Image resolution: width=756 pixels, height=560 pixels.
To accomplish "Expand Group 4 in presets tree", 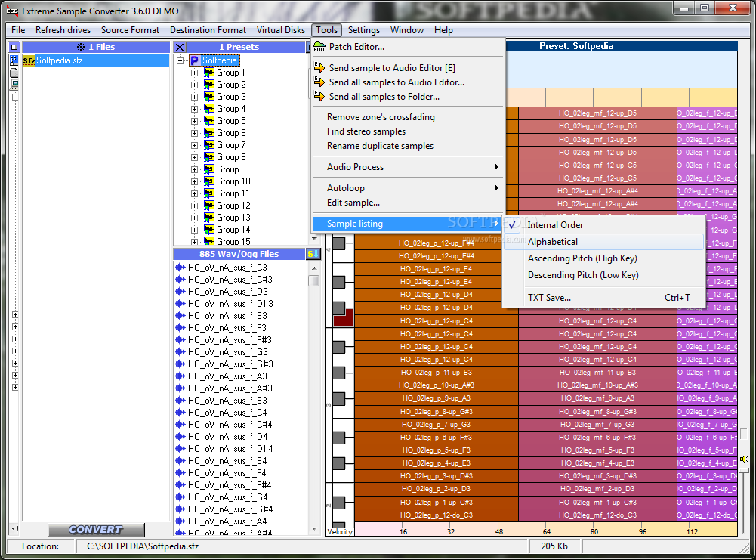I will coord(194,109).
